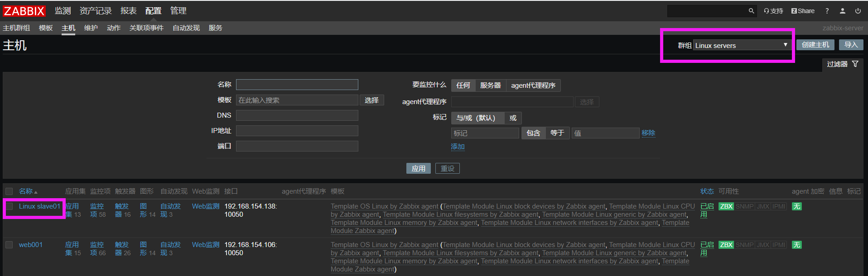Focus the 标记 tag name input

click(485, 133)
